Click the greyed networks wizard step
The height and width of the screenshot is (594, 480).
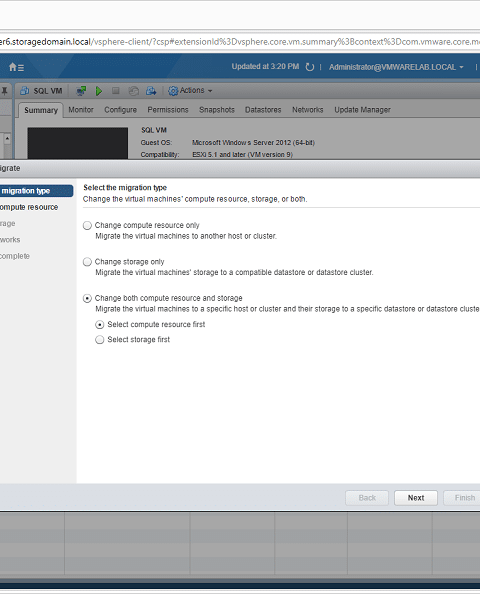pyautogui.click(x=10, y=240)
